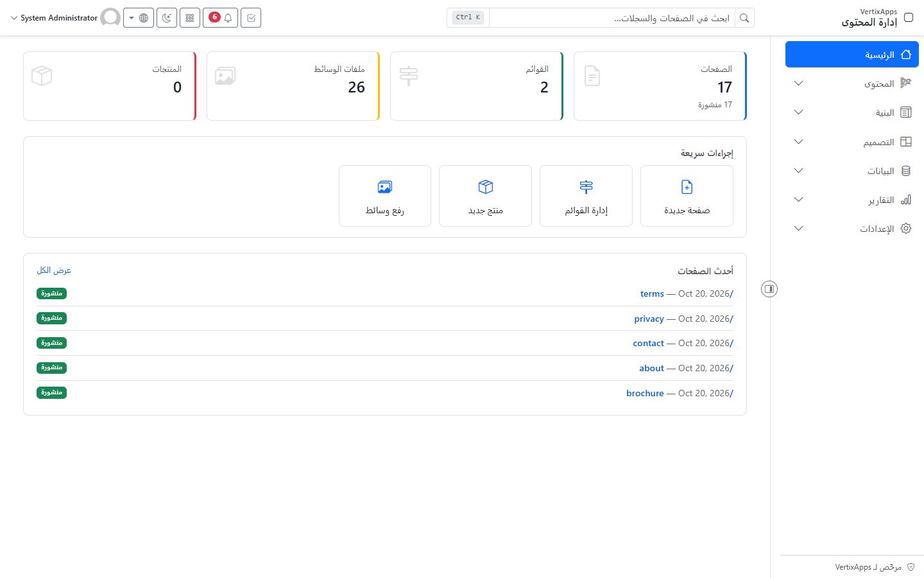Click the license shield icon at sidebar bottom

point(911,567)
